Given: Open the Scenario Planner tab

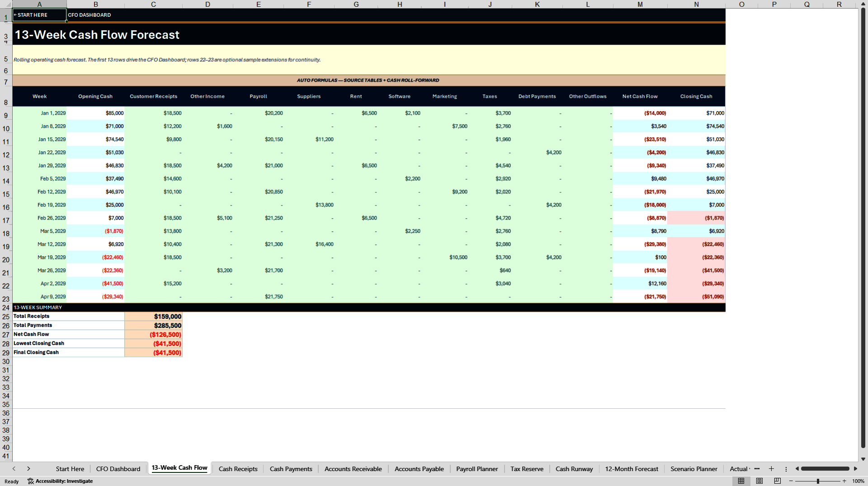Looking at the screenshot, I should pos(694,469).
